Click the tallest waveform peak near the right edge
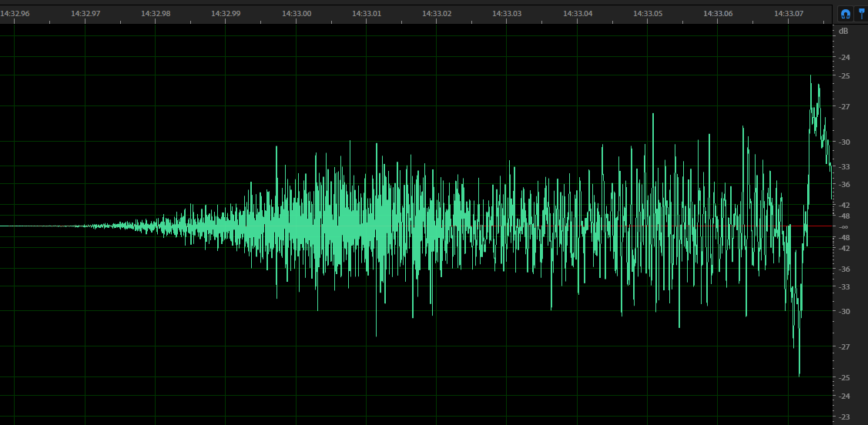This screenshot has height=425, width=868. pyautogui.click(x=810, y=79)
